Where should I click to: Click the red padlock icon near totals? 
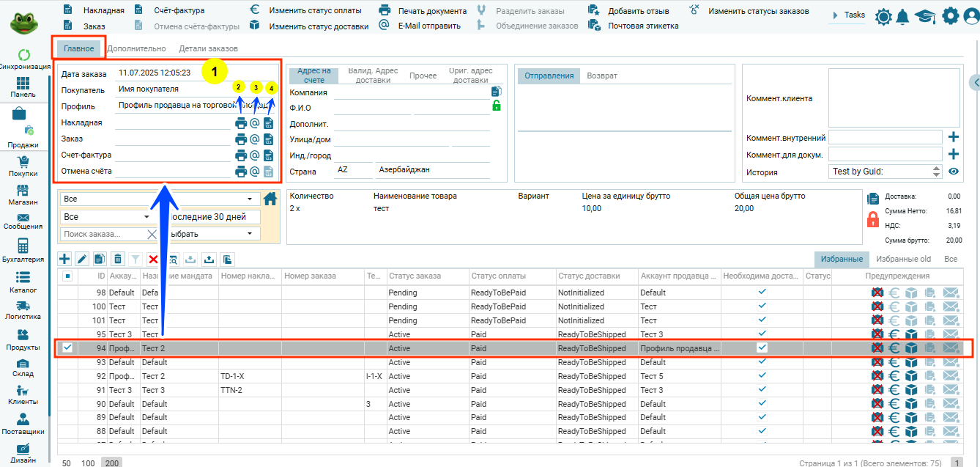point(872,218)
